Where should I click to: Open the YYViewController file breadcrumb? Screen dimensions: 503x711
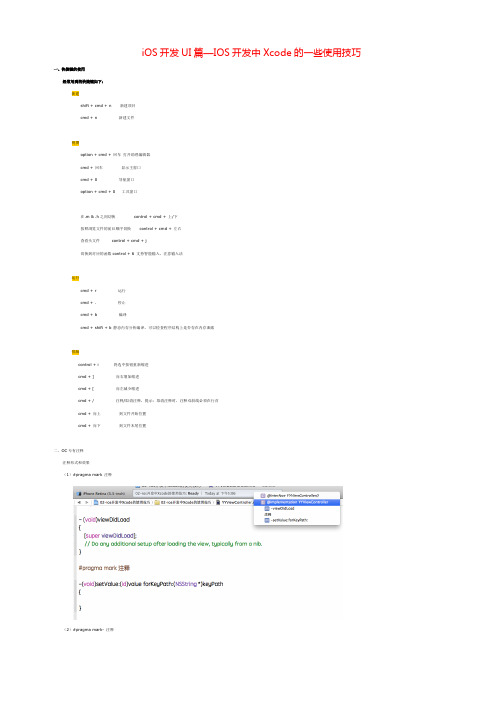click(x=234, y=502)
